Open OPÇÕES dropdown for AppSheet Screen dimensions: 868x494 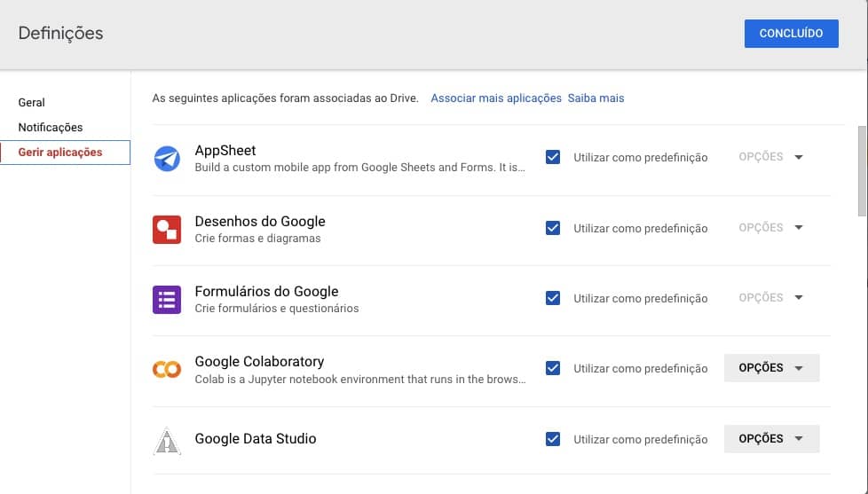coord(771,157)
